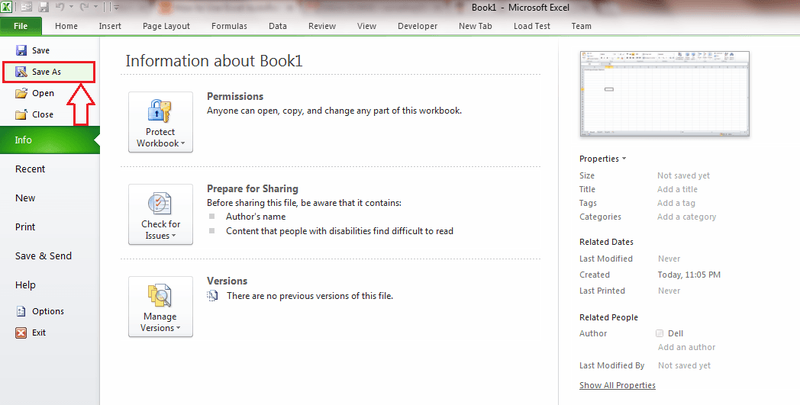Click the Save As icon in sidebar
Screen dimensions: 800x405
pos(21,72)
